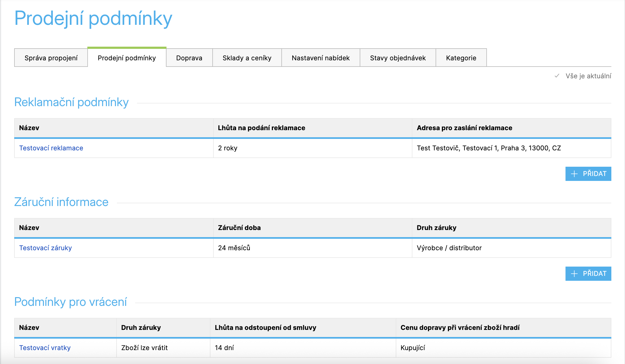This screenshot has width=625, height=364.
Task: Open the Testovací záruky link
Action: click(45, 248)
